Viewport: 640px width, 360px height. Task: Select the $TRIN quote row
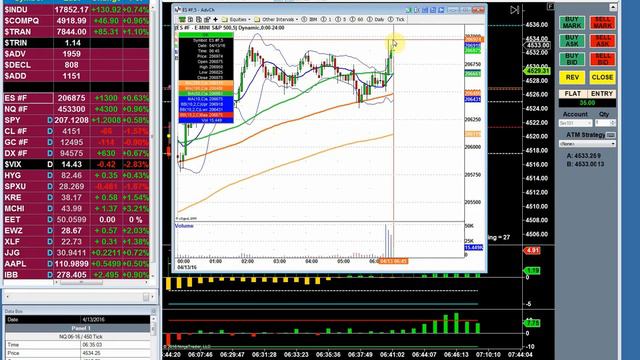click(x=76, y=42)
